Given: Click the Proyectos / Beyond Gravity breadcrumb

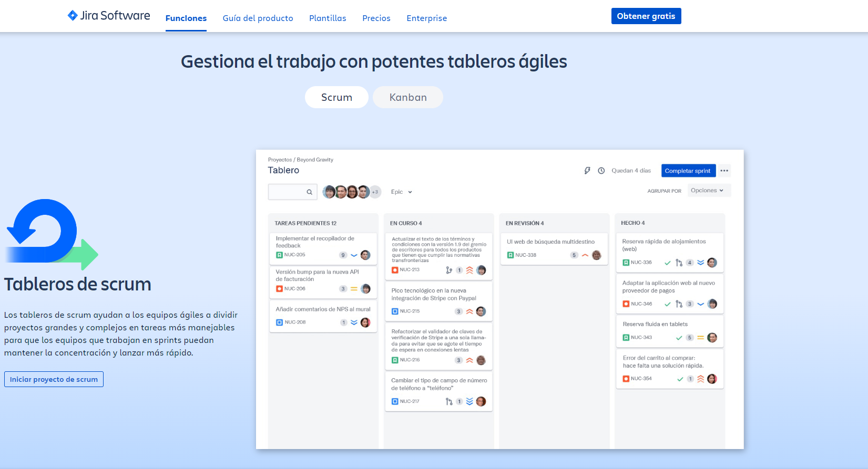Looking at the screenshot, I should click(301, 160).
